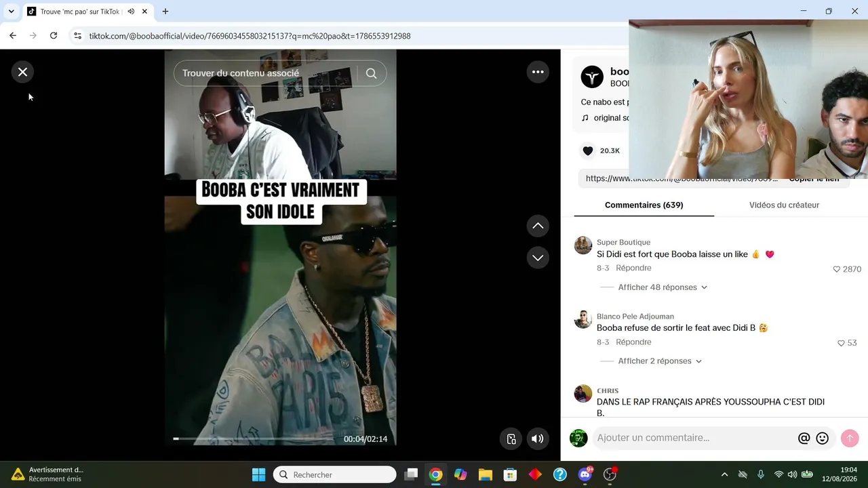Viewport: 868px width, 488px height.
Task: Expand 'Afficher 48 réponses'
Action: (x=663, y=287)
